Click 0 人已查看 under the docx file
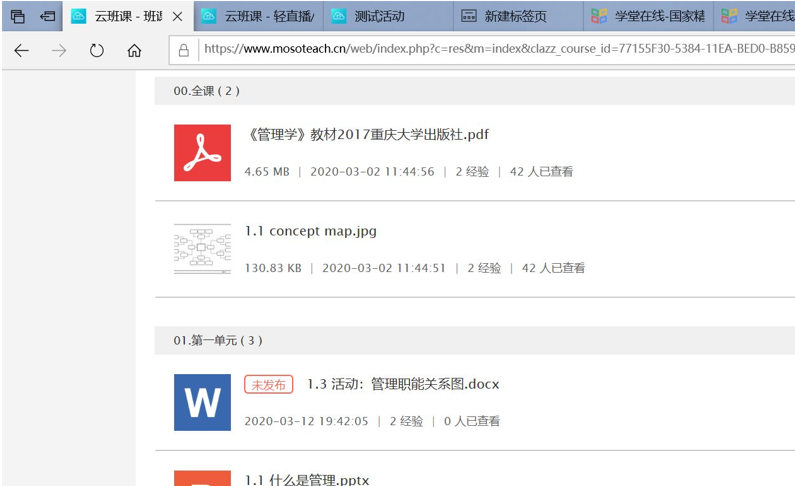This screenshot has width=795, height=486. point(472,421)
